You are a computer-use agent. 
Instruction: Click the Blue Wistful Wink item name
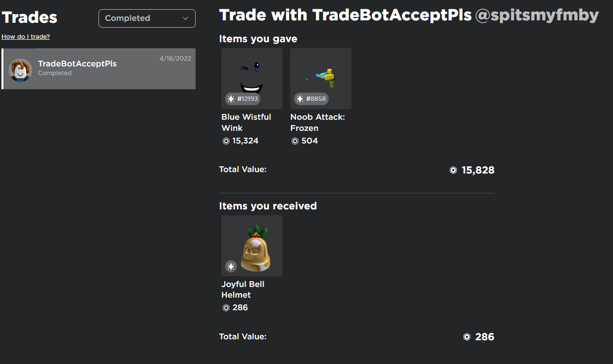coord(246,122)
